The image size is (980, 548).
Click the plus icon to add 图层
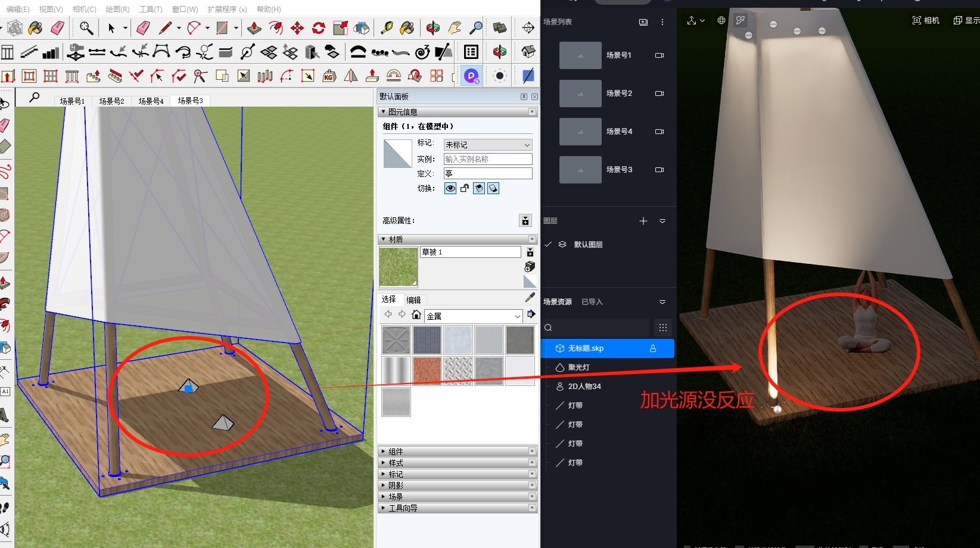pos(643,221)
